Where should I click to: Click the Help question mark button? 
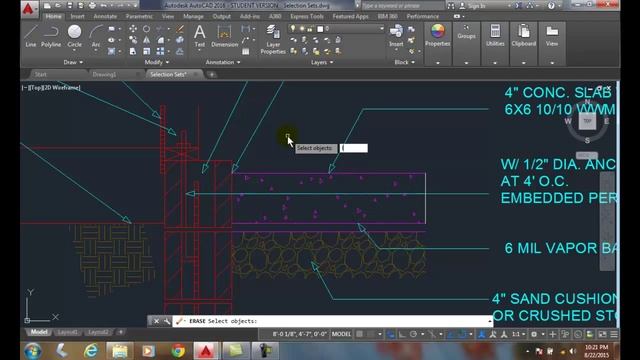pyautogui.click(x=551, y=6)
